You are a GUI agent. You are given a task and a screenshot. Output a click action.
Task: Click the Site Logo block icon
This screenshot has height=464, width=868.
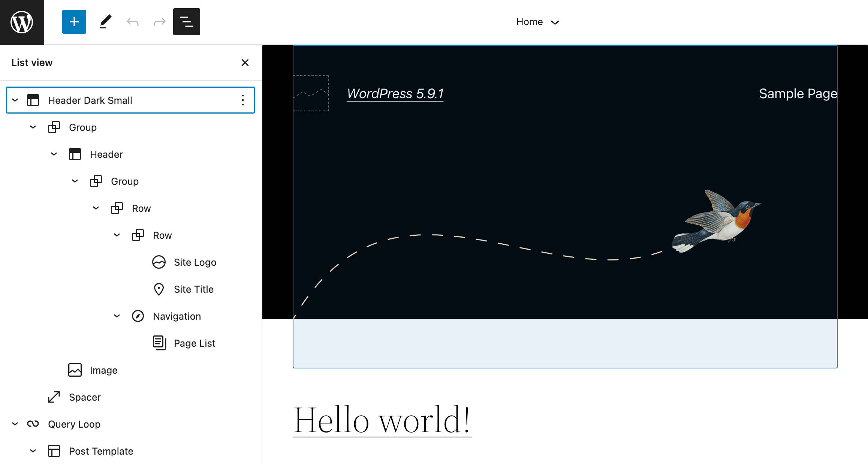[159, 262]
